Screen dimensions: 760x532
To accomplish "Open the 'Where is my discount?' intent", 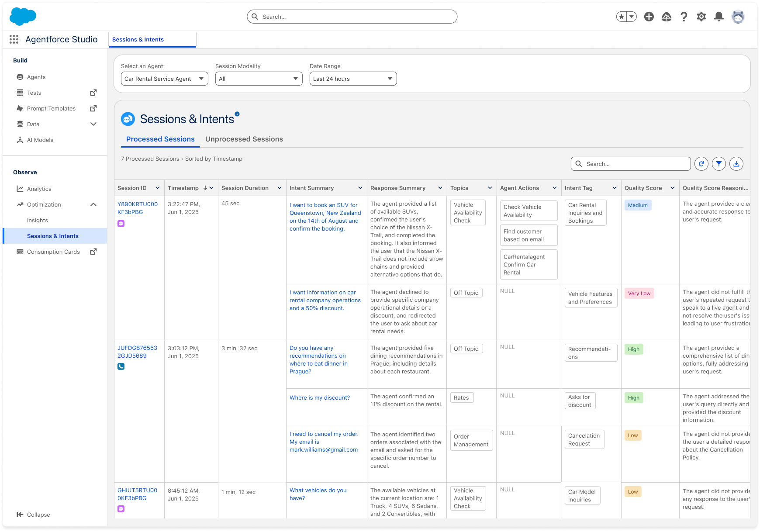I will (x=320, y=397).
